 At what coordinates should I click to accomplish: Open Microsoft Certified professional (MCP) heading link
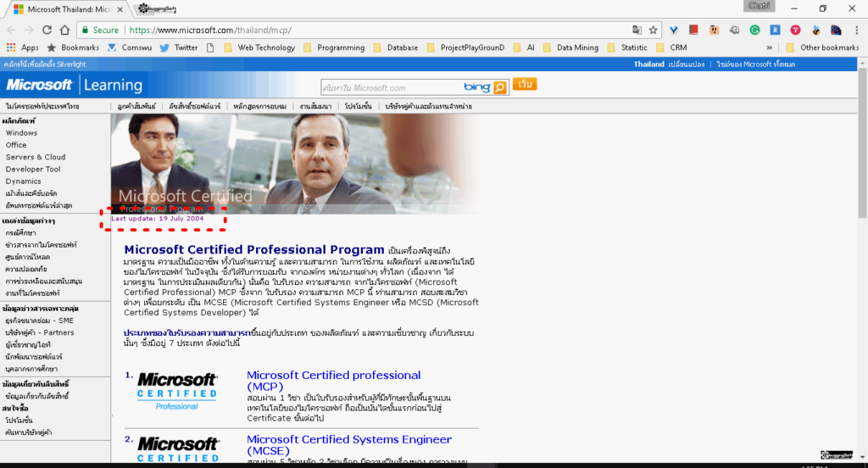click(x=333, y=381)
